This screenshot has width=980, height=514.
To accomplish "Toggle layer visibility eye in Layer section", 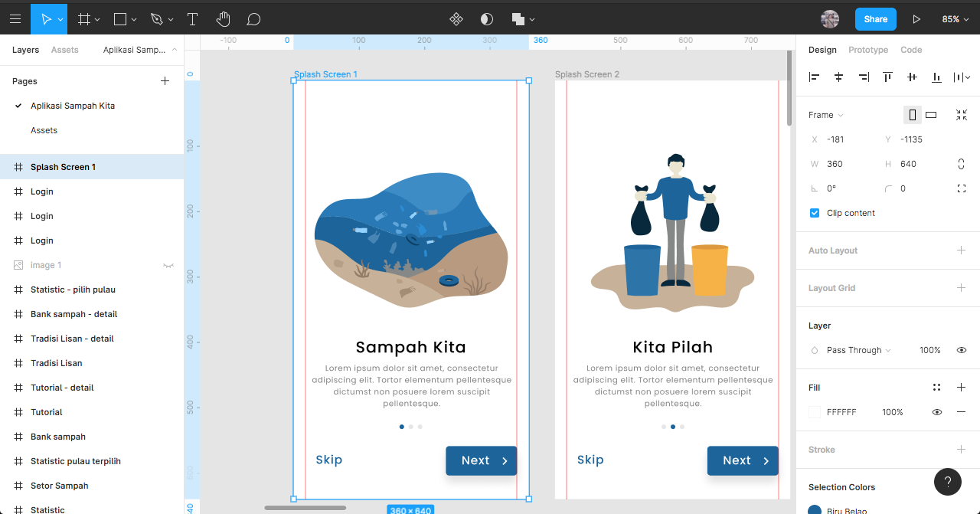I will point(962,350).
